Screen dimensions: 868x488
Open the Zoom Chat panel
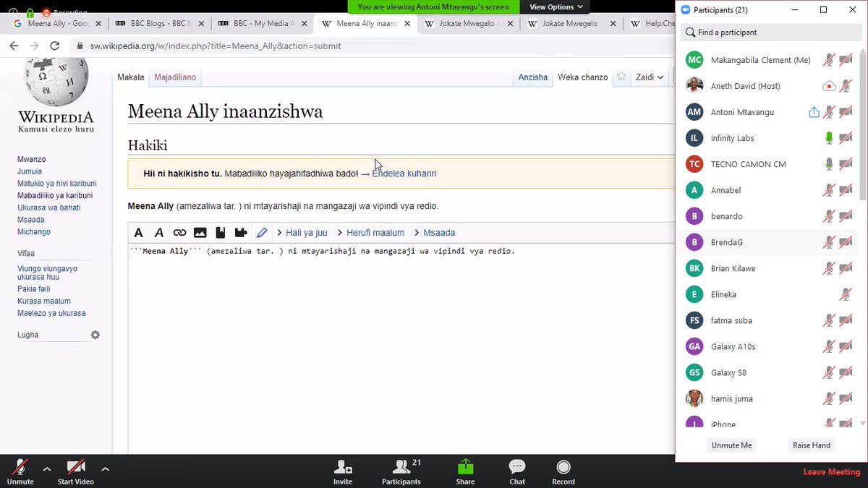516,471
